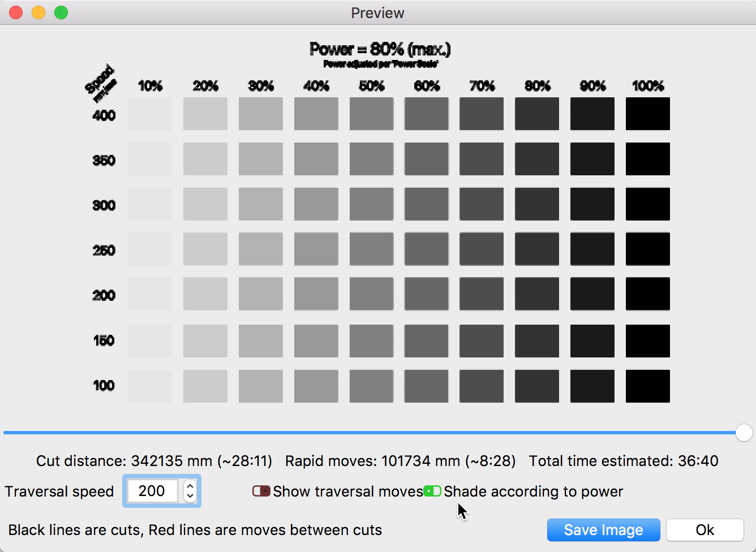756x552 pixels.
Task: Disable Shade according to power switch
Action: (432, 491)
